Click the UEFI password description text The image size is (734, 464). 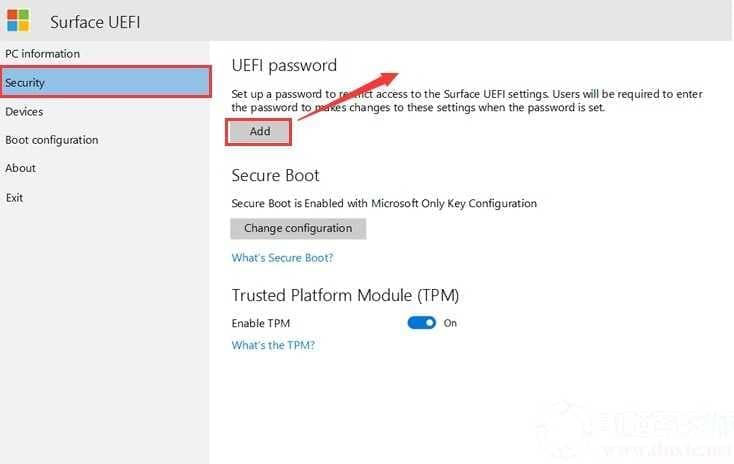[x=467, y=101]
